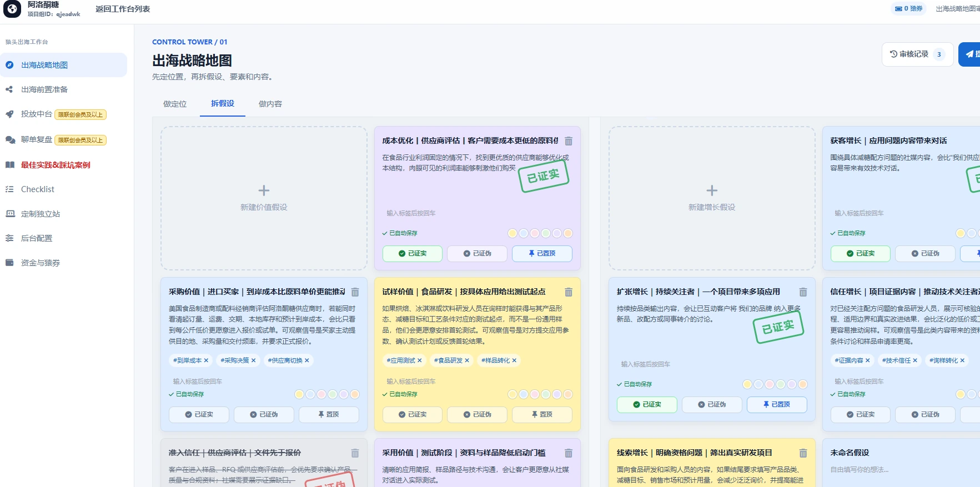This screenshot has width=980, height=487.
Task: Open 后台配置 in the sidebar
Action: (64, 238)
